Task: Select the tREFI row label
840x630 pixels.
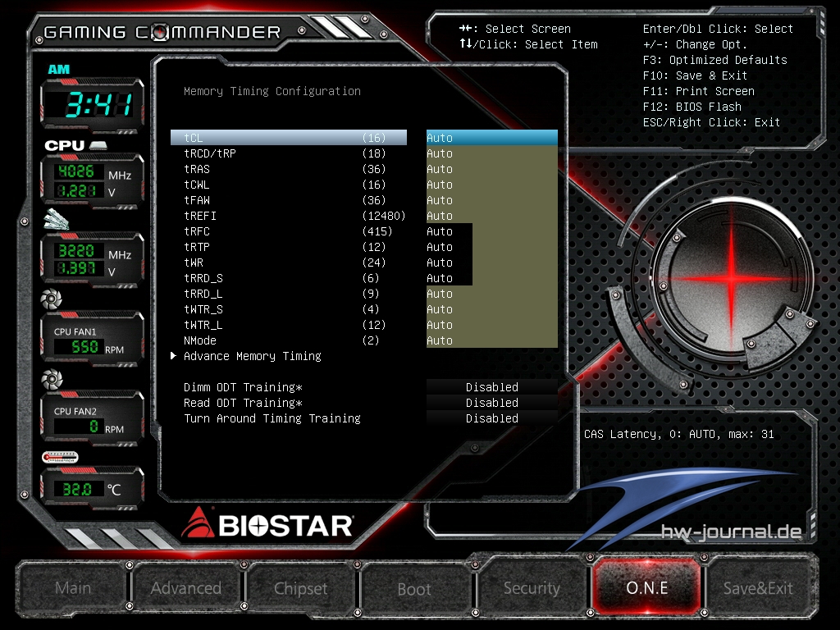Action: pyautogui.click(x=200, y=216)
